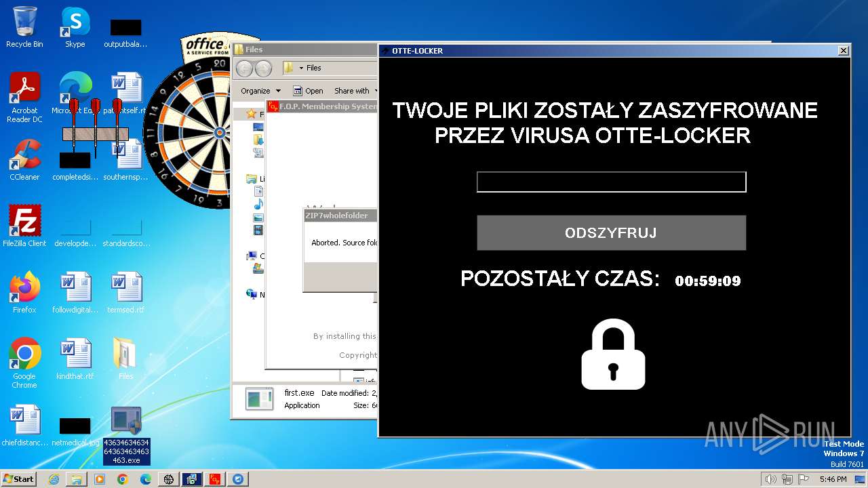Screen dimensions: 868x488
Task: Click the first.exe thumbnail in details pane
Action: 259,399
